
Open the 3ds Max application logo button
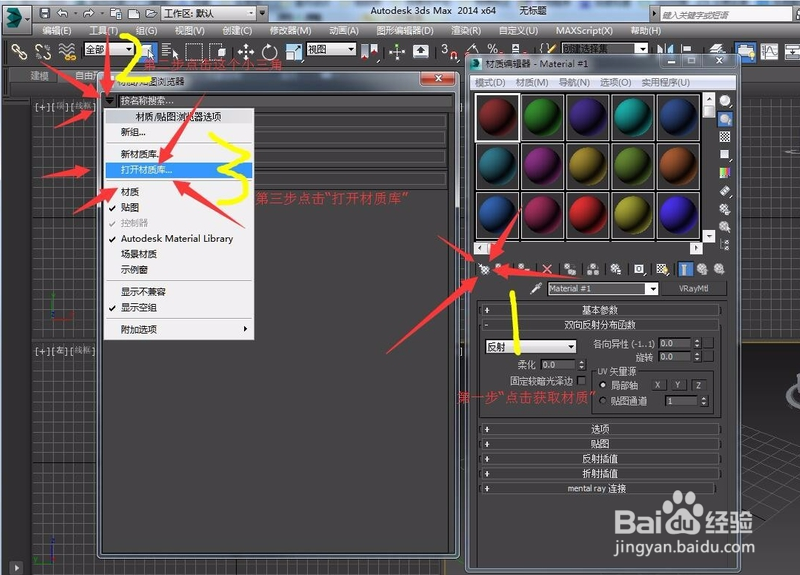coord(15,18)
